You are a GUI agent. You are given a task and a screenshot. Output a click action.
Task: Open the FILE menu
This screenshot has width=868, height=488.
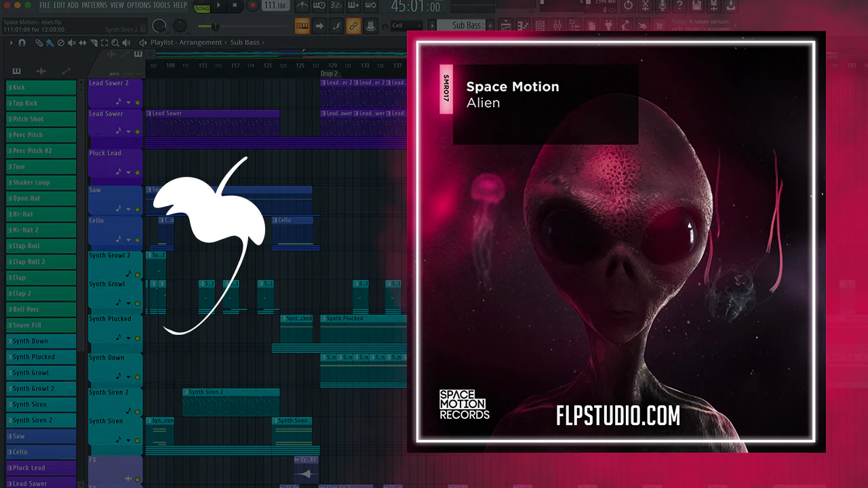coord(45,5)
